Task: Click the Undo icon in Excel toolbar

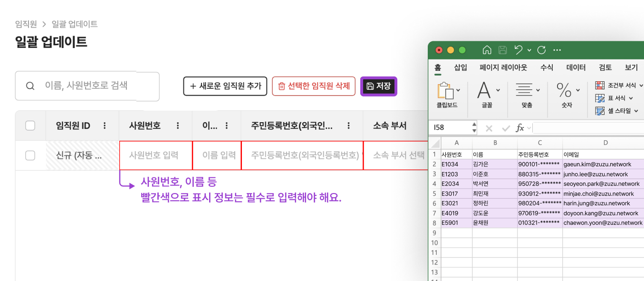Action: pos(519,50)
